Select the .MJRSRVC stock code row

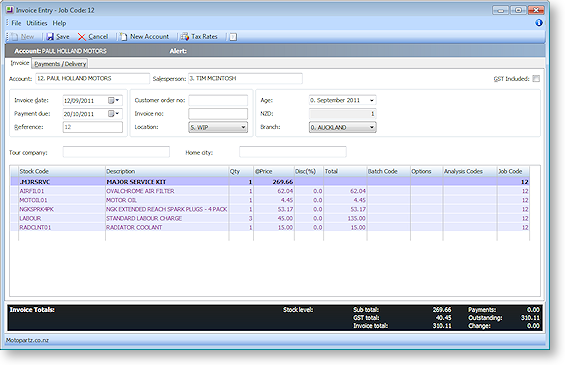270,182
